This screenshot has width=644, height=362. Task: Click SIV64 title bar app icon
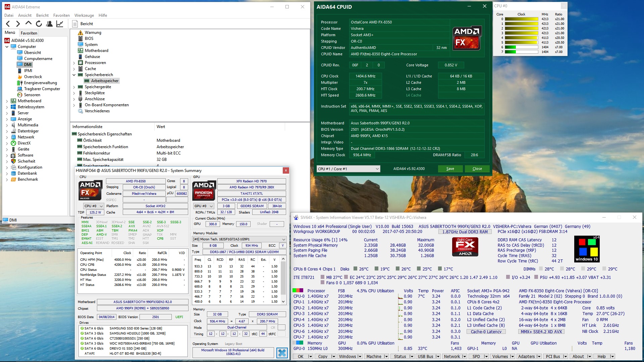[x=296, y=218]
